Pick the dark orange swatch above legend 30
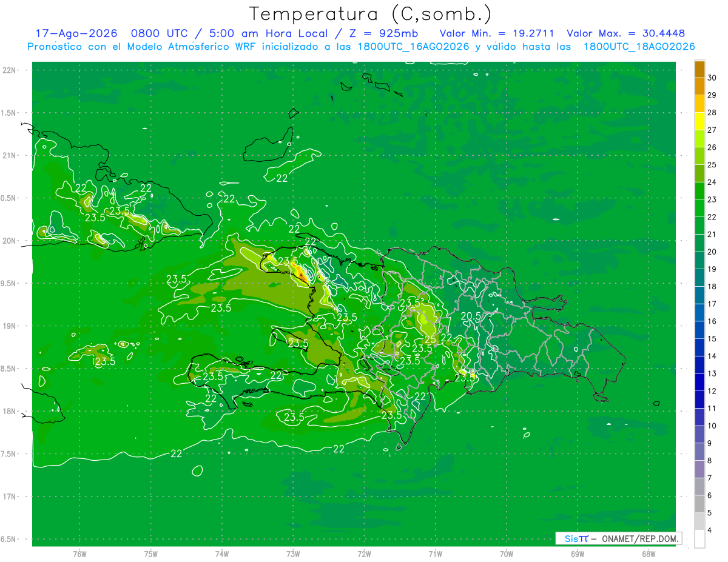This screenshot has width=728, height=562. 699,69
